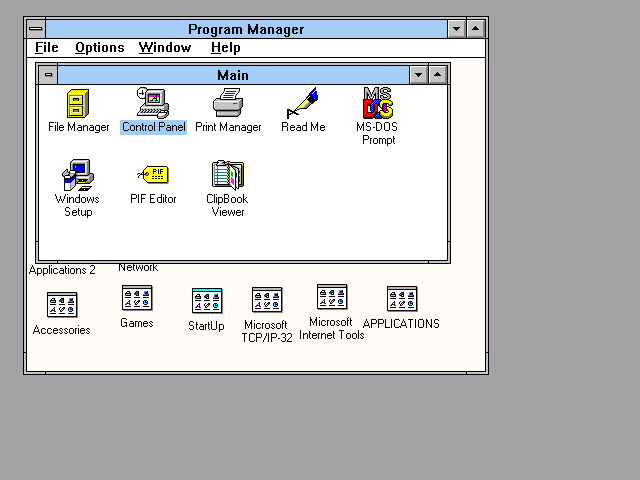This screenshot has height=480, width=640.
Task: Select the Games program group icon
Action: 137,298
